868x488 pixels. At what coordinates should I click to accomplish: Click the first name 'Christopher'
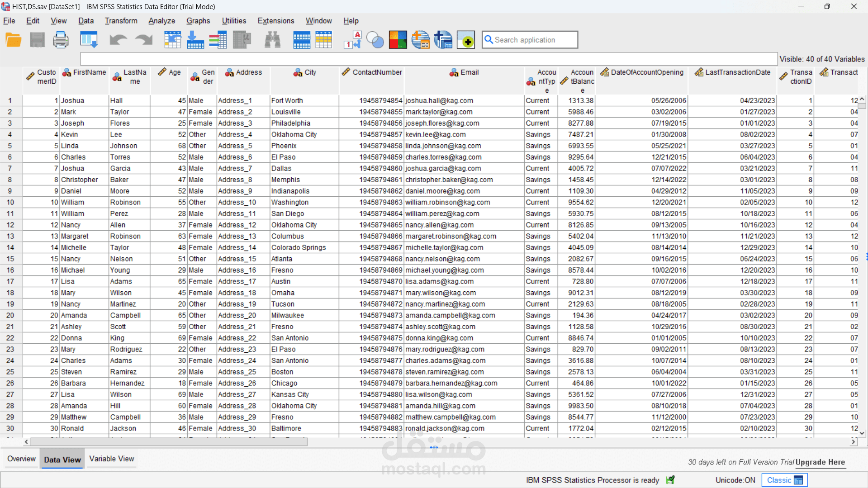[84, 180]
